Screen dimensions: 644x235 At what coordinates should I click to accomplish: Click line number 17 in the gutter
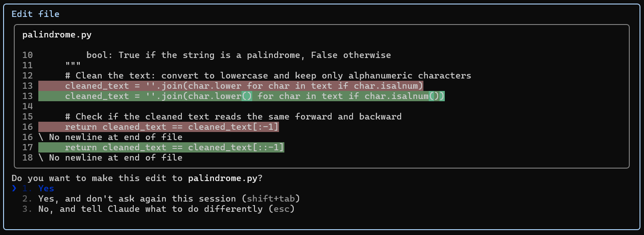(27, 148)
